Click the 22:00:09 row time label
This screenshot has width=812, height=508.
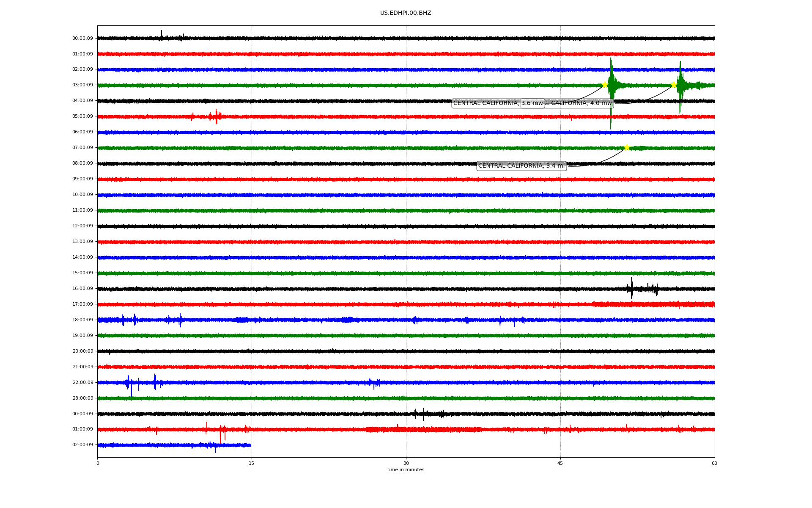pyautogui.click(x=82, y=383)
